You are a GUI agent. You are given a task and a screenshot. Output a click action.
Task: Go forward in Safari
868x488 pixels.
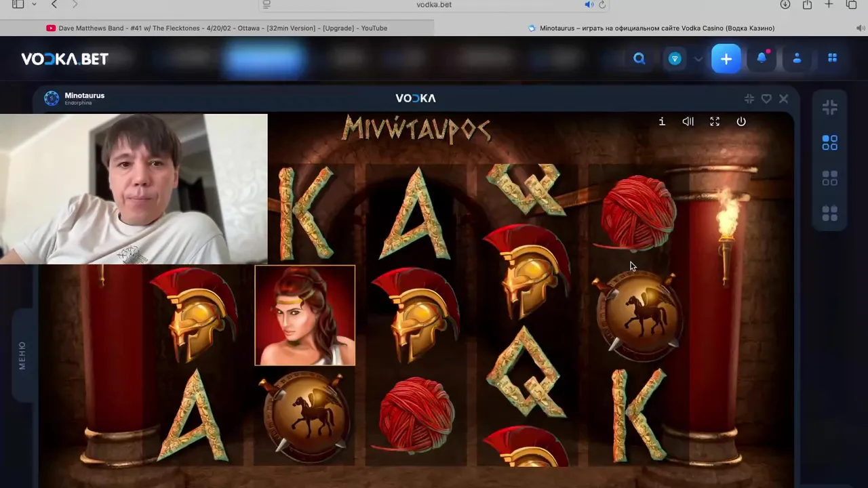pos(75,5)
